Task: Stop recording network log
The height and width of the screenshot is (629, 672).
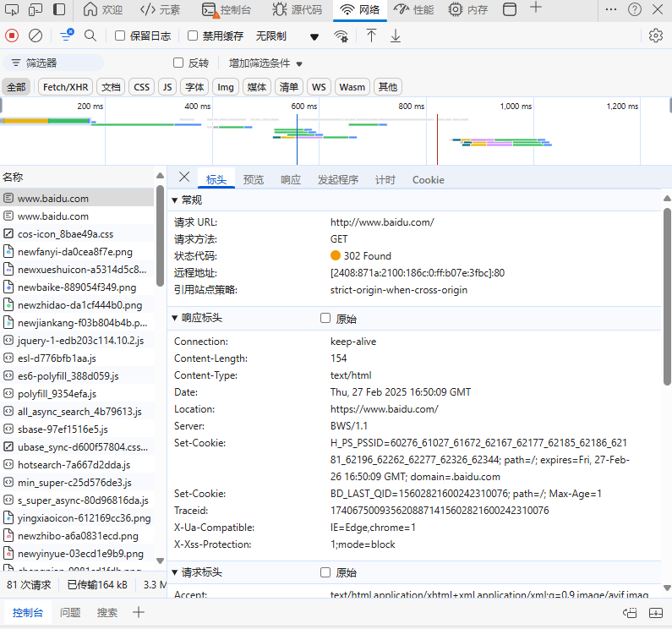Action: [x=12, y=36]
